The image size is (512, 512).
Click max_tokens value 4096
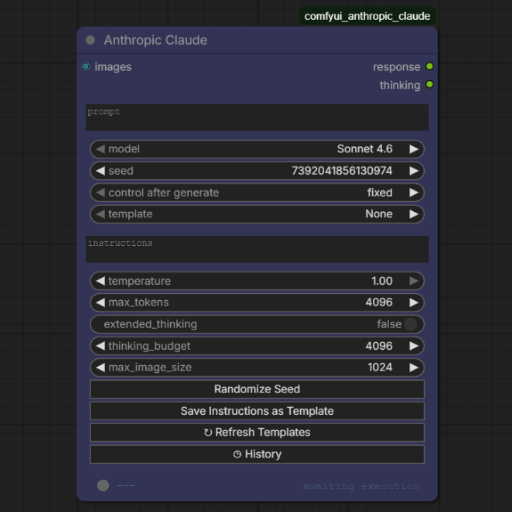click(379, 302)
